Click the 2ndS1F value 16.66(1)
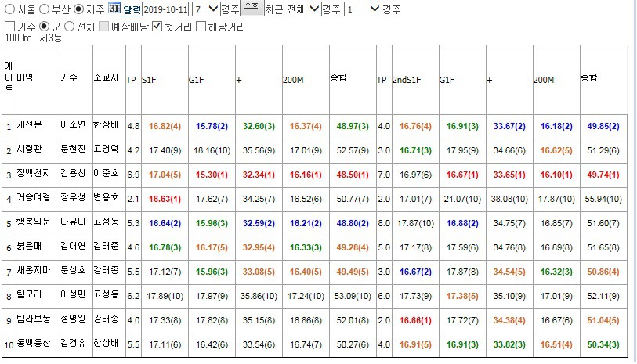The height and width of the screenshot is (364, 637). [x=415, y=321]
